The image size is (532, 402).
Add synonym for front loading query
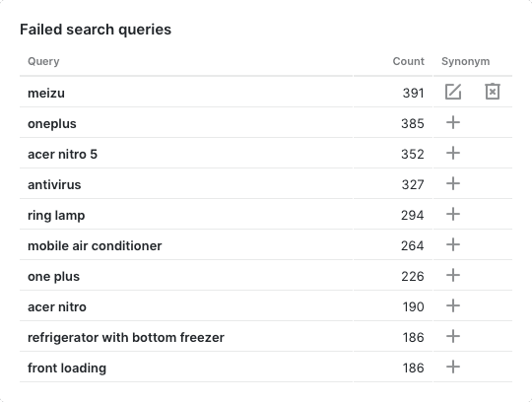[x=453, y=367]
